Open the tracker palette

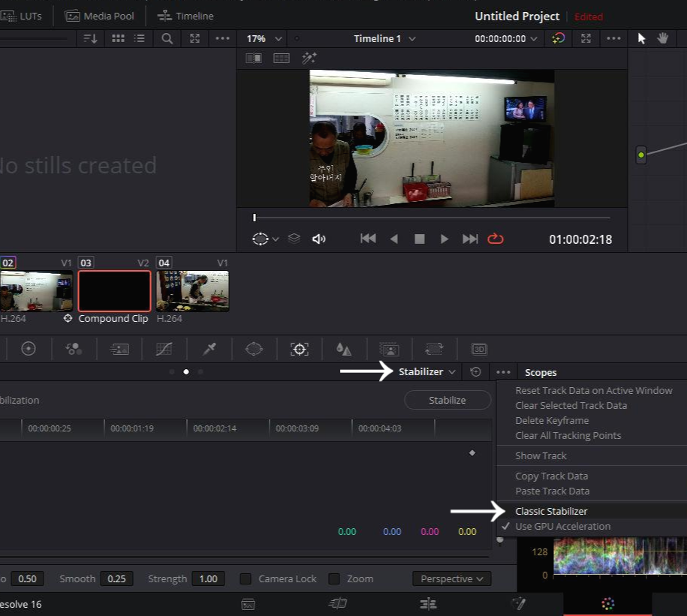(300, 349)
